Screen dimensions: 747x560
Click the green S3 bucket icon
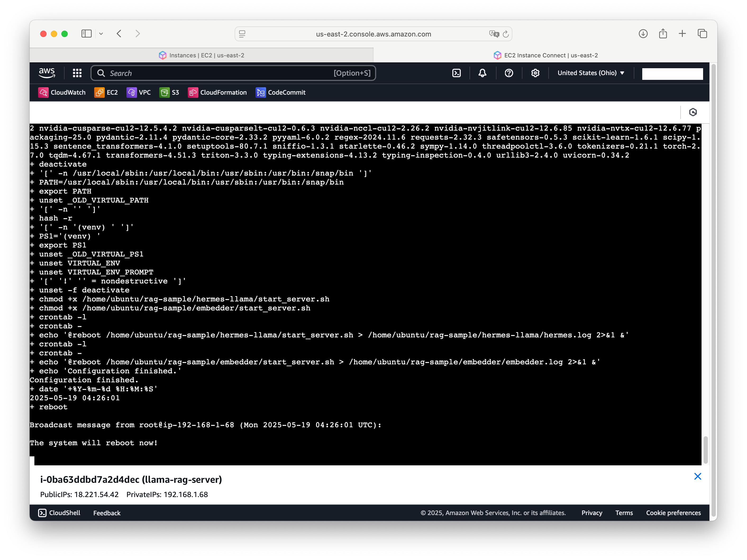coord(164,93)
